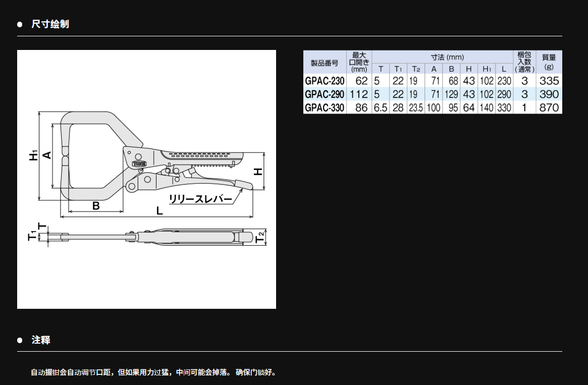Click the H1 height label in the drawing
The width and height of the screenshot is (588, 385).
point(33,155)
